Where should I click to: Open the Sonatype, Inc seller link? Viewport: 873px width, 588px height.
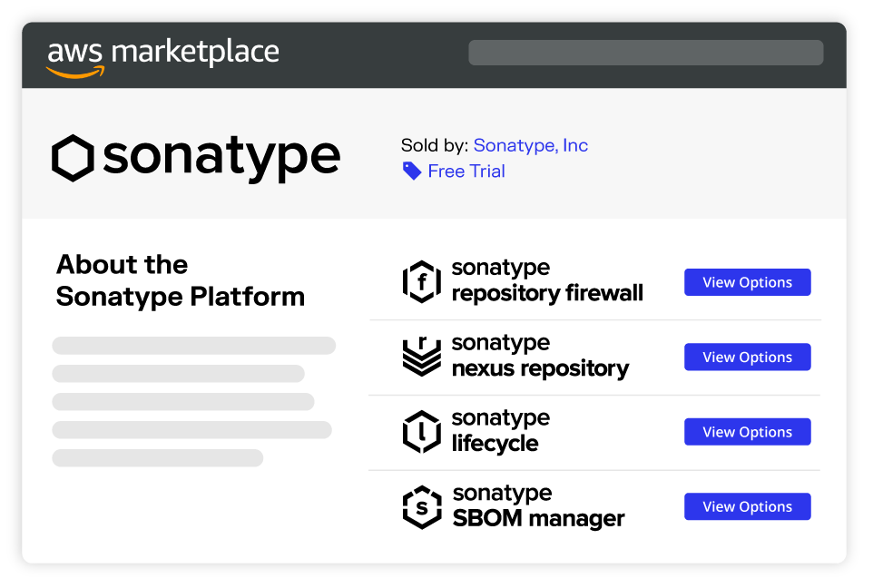(x=531, y=145)
